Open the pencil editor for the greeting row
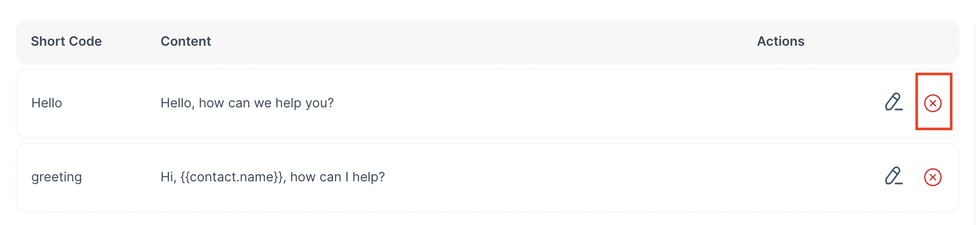The image size is (980, 225). coord(894,176)
